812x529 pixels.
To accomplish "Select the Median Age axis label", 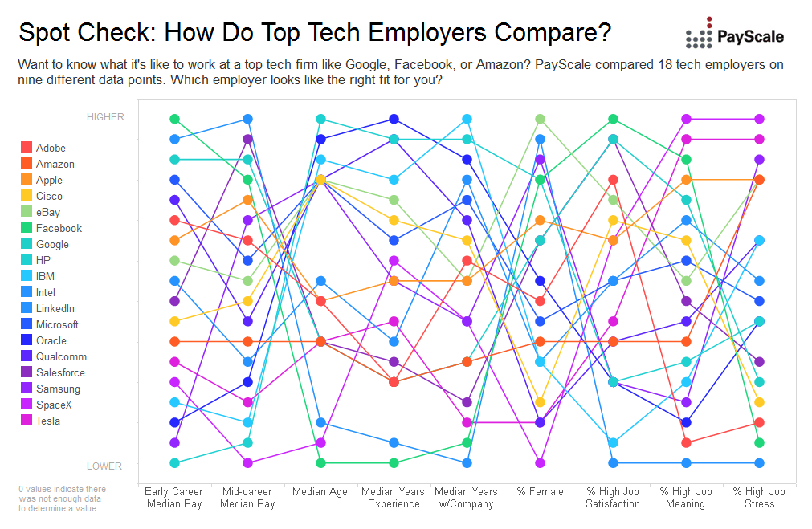I will pos(320,491).
